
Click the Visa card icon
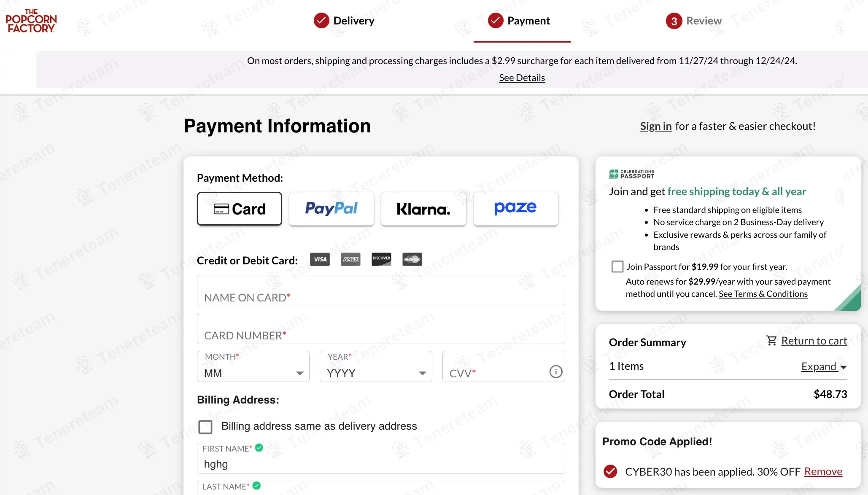point(320,259)
